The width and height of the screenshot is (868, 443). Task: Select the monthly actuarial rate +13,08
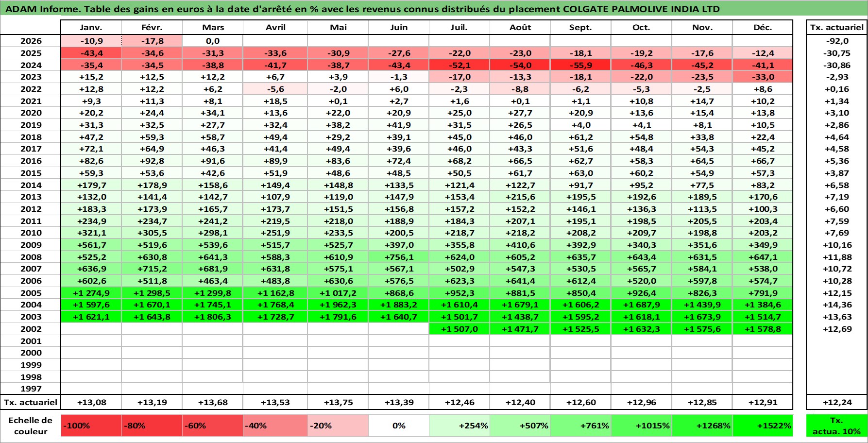91,402
